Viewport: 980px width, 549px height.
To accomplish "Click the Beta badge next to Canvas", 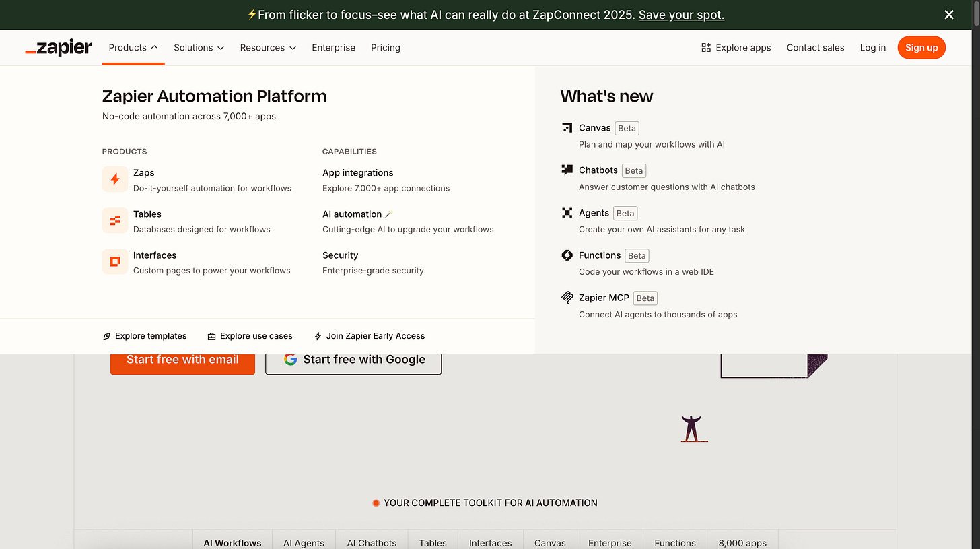I will click(627, 128).
